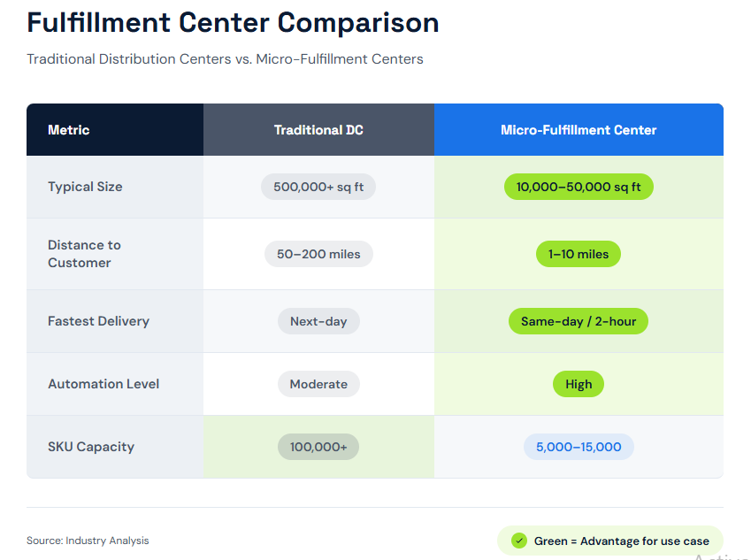The width and height of the screenshot is (751, 560).
Task: Click the 50–200 miles badge
Action: coord(318,254)
